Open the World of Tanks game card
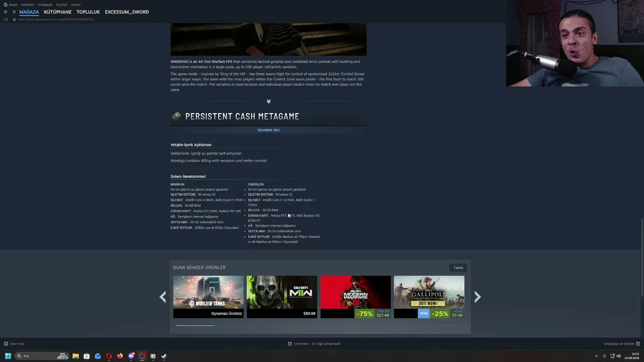This screenshot has width=644, height=362. tap(208, 297)
